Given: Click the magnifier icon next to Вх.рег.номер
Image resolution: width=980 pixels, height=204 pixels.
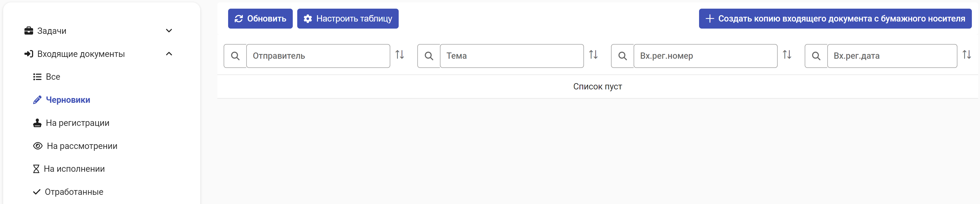Looking at the screenshot, I should (622, 56).
